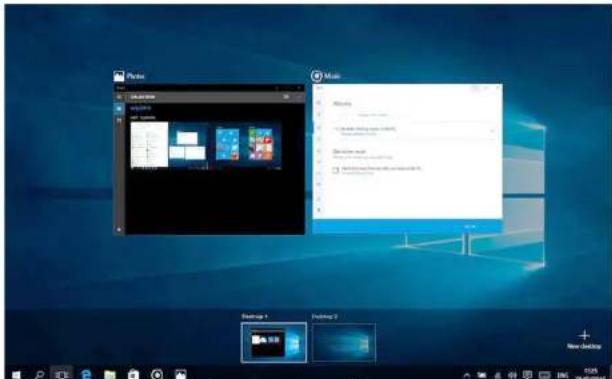Click the Select icon in Photos toolbar
This screenshot has height=379, width=612.
(286, 97)
